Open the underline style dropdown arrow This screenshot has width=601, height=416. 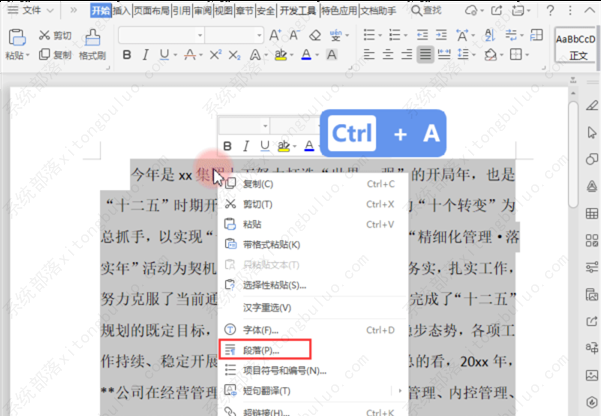coord(175,55)
